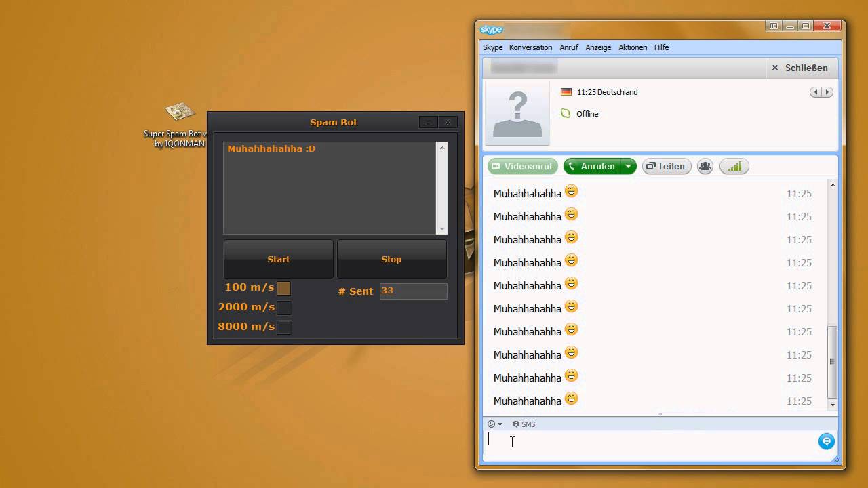
Task: Open the Anruf menu
Action: coord(569,47)
